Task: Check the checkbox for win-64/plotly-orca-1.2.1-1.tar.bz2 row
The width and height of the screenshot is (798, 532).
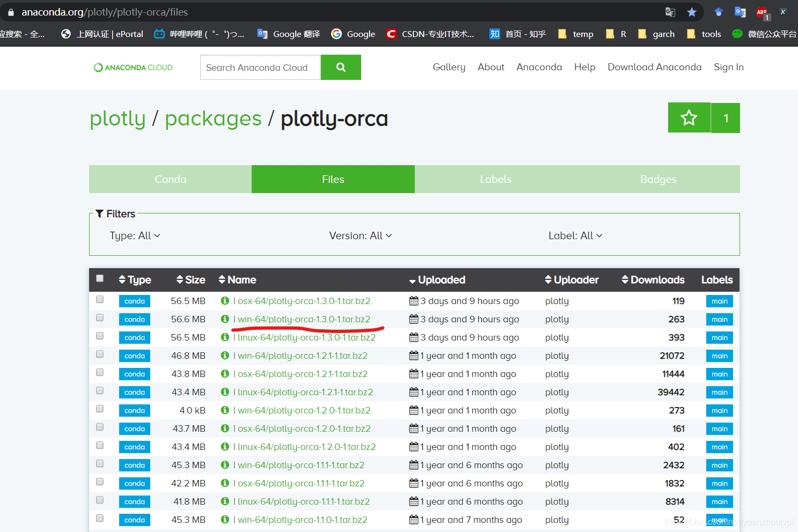Action: coord(99,353)
